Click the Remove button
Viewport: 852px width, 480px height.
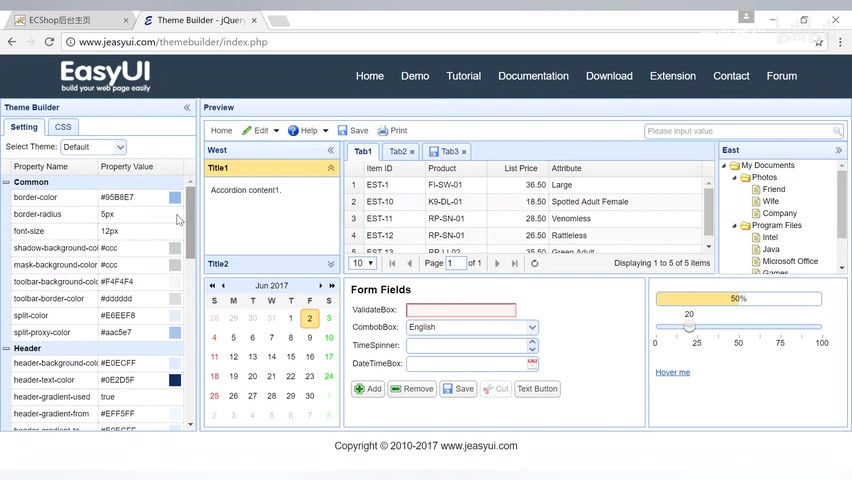point(412,389)
